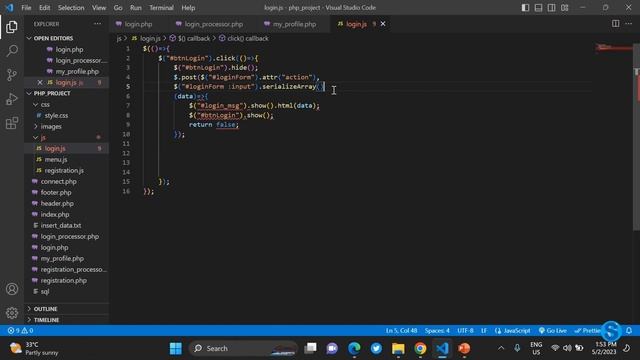
Task: Click Prettier status bar item
Action: click(x=588, y=331)
